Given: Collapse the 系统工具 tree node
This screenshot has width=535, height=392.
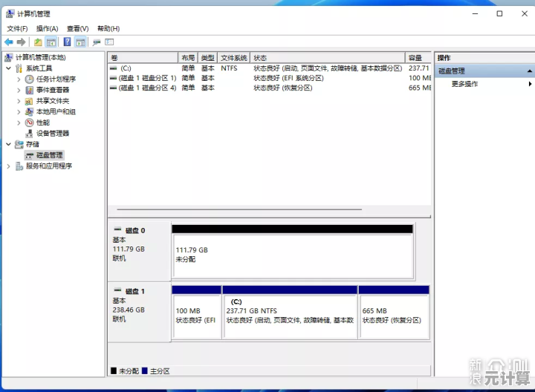Looking at the screenshot, I should [x=8, y=68].
